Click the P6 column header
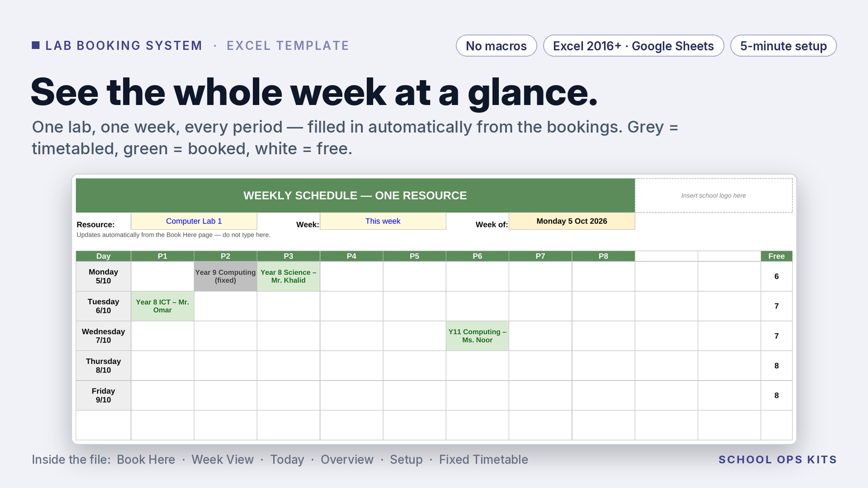 (477, 256)
